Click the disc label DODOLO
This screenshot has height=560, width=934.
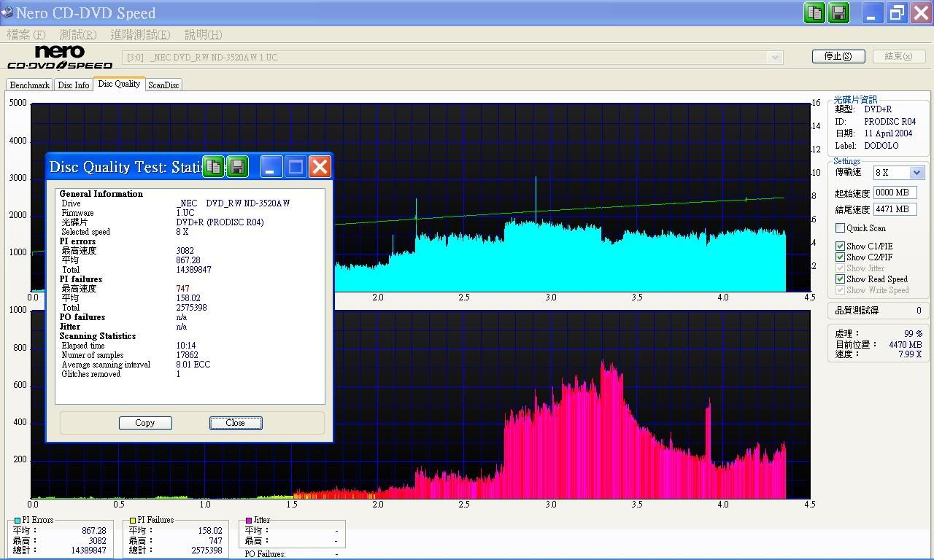click(x=881, y=146)
